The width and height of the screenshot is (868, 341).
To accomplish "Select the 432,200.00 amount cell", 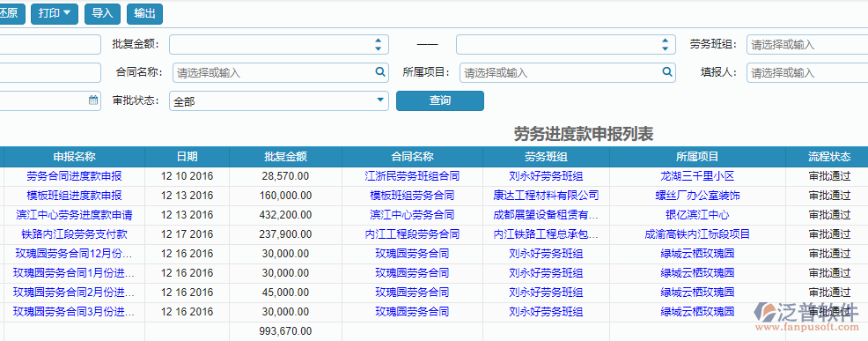I will click(x=285, y=215).
